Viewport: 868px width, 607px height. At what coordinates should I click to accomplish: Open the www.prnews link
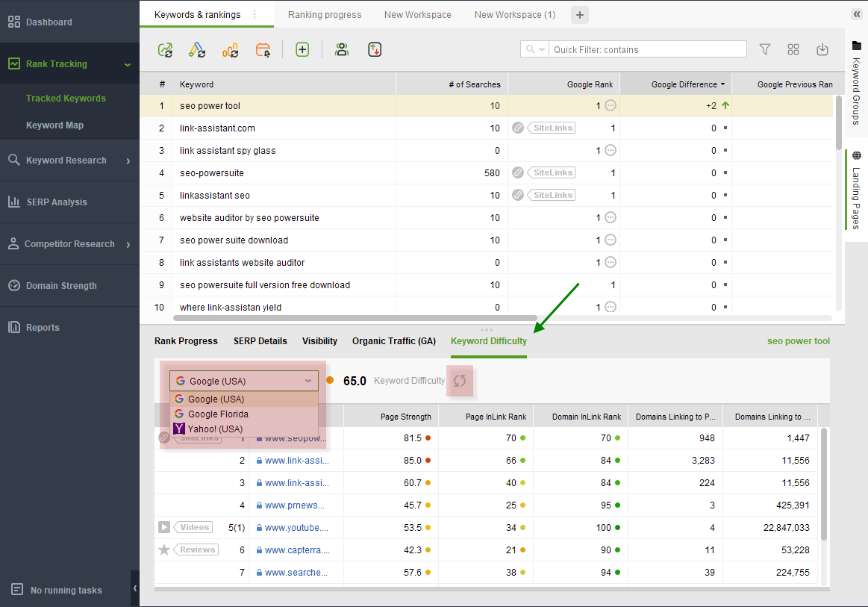(295, 505)
